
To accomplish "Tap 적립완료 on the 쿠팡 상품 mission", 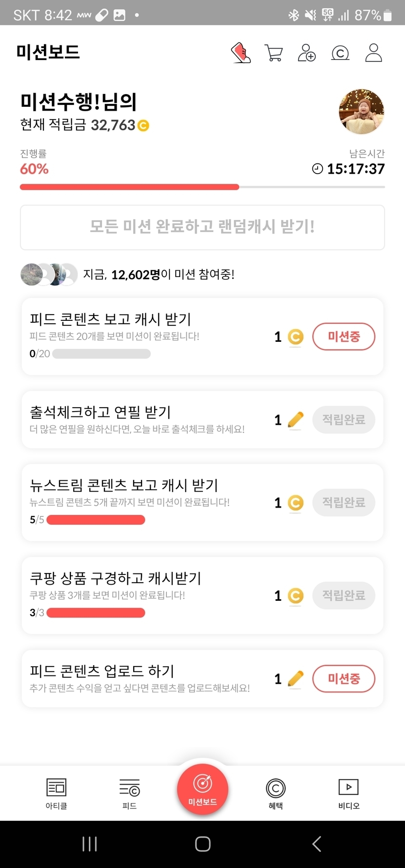I will click(x=344, y=595).
